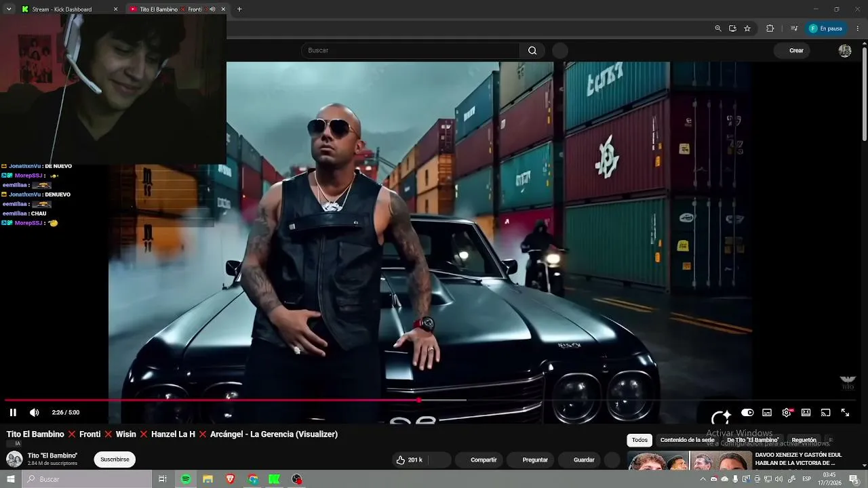Open the browser three-dot menu

[x=858, y=28]
